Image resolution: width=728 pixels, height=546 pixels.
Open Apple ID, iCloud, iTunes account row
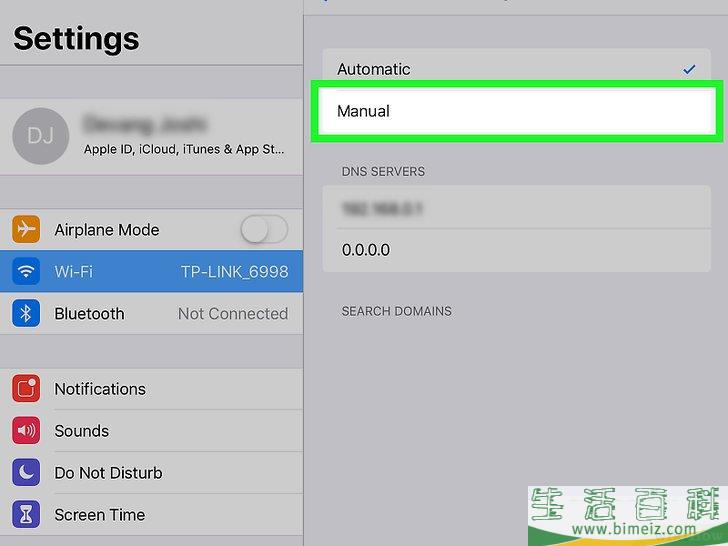151,136
